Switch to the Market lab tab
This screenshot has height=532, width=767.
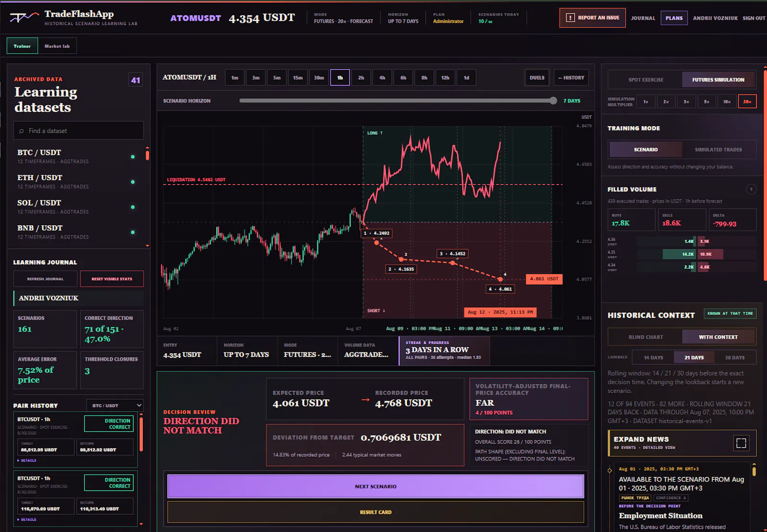pos(57,46)
